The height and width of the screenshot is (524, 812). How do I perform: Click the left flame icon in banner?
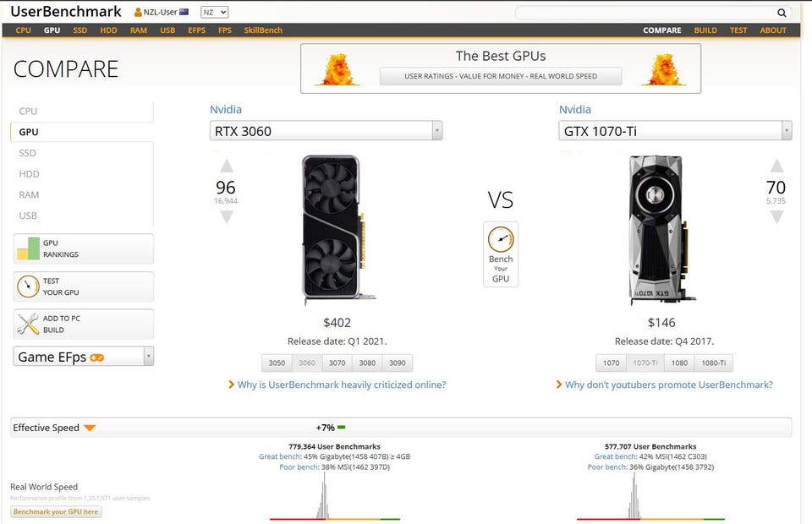pos(337,69)
